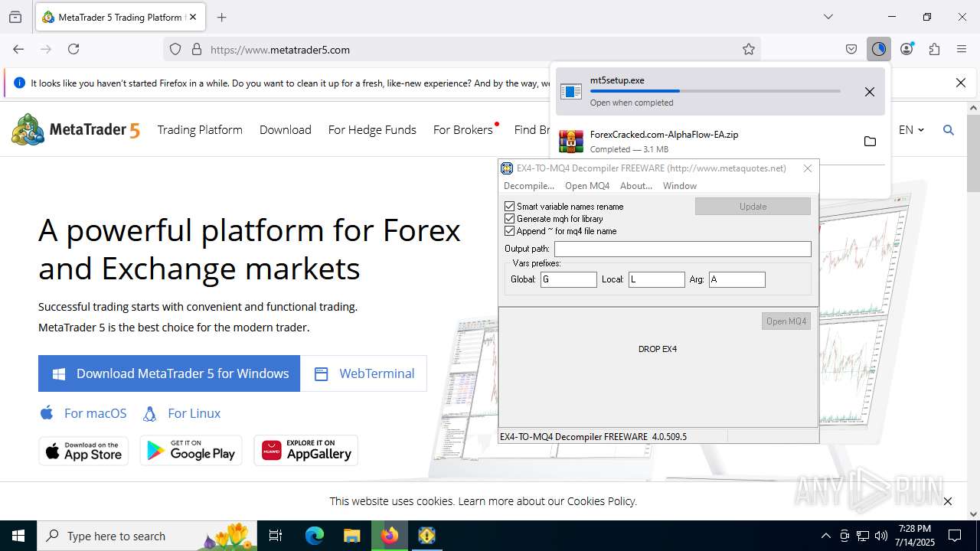Click the Output path field
Screen dimensions: 980x551
point(682,249)
